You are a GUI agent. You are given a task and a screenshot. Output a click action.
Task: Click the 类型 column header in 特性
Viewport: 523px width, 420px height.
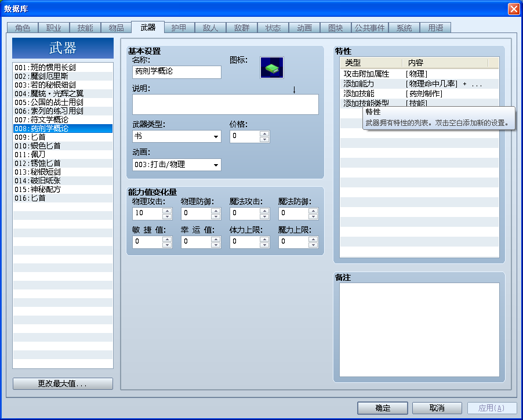pyautogui.click(x=371, y=63)
